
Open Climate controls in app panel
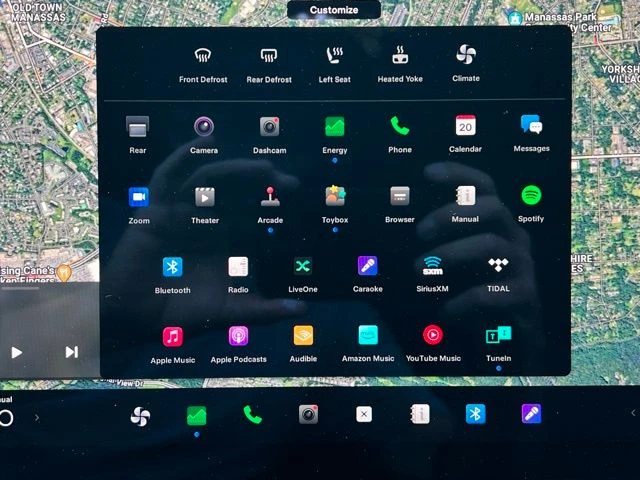point(466,63)
